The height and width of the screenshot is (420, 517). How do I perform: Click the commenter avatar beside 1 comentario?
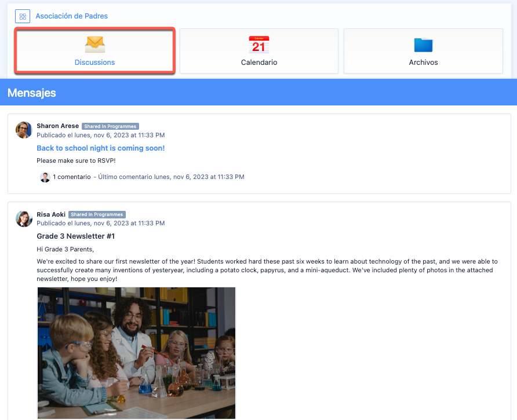pos(45,177)
